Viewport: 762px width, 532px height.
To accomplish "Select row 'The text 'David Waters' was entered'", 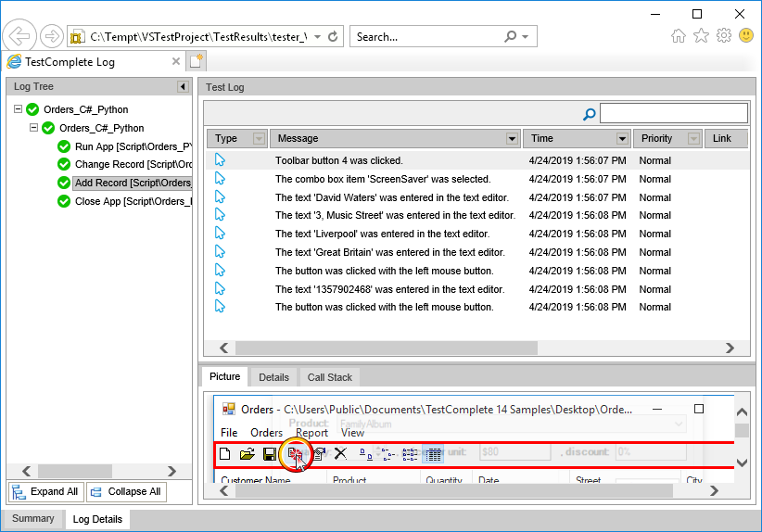I will point(477,197).
